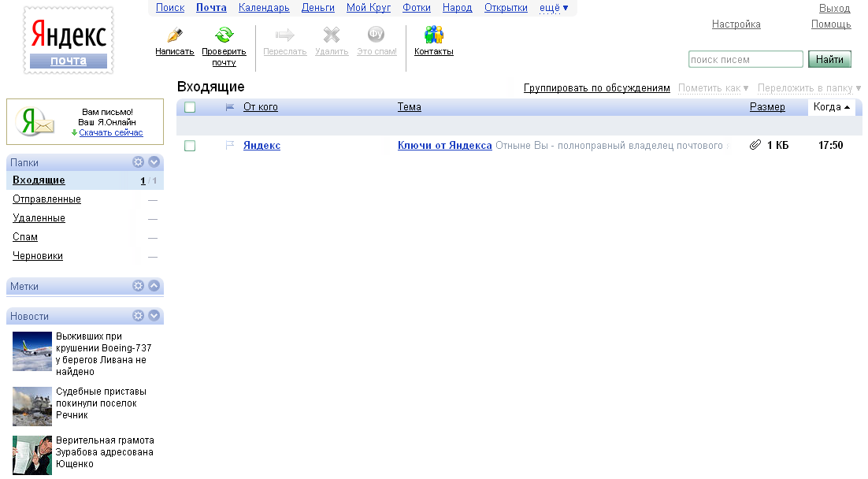
Task: Select the Почта tab
Action: [211, 8]
